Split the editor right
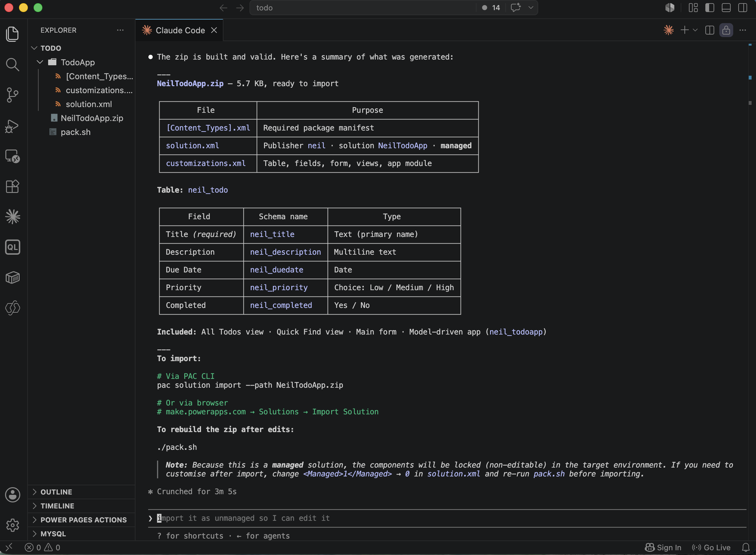 (x=709, y=30)
